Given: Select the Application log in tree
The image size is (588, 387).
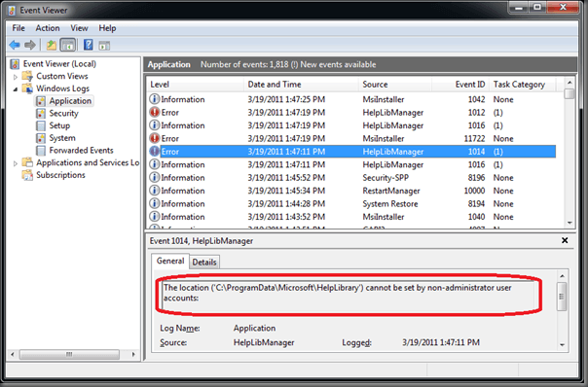Looking at the screenshot, I should tap(70, 101).
